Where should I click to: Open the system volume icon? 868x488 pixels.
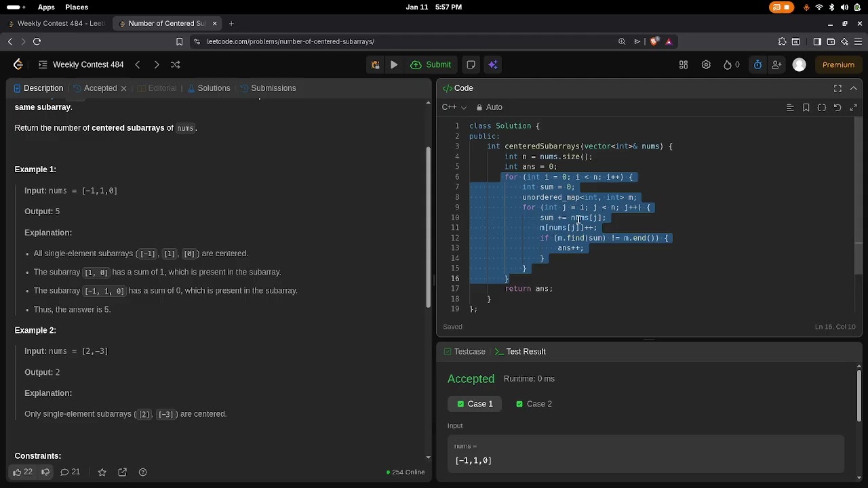click(844, 7)
